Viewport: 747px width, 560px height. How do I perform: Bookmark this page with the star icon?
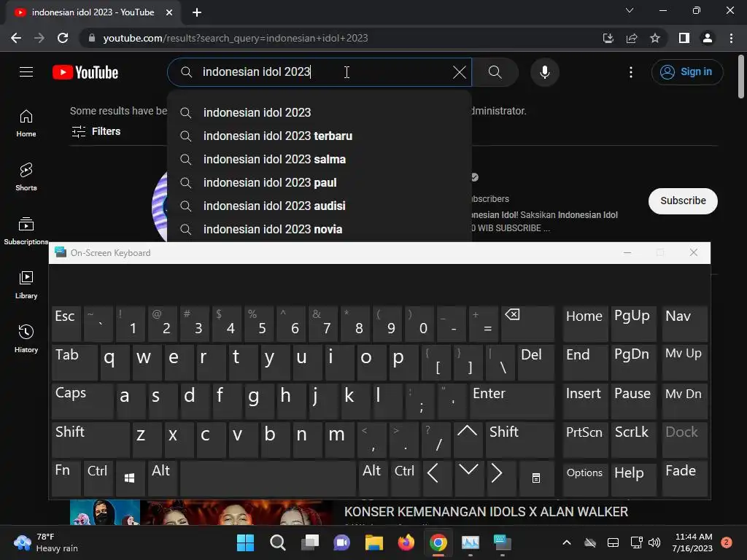click(x=655, y=38)
